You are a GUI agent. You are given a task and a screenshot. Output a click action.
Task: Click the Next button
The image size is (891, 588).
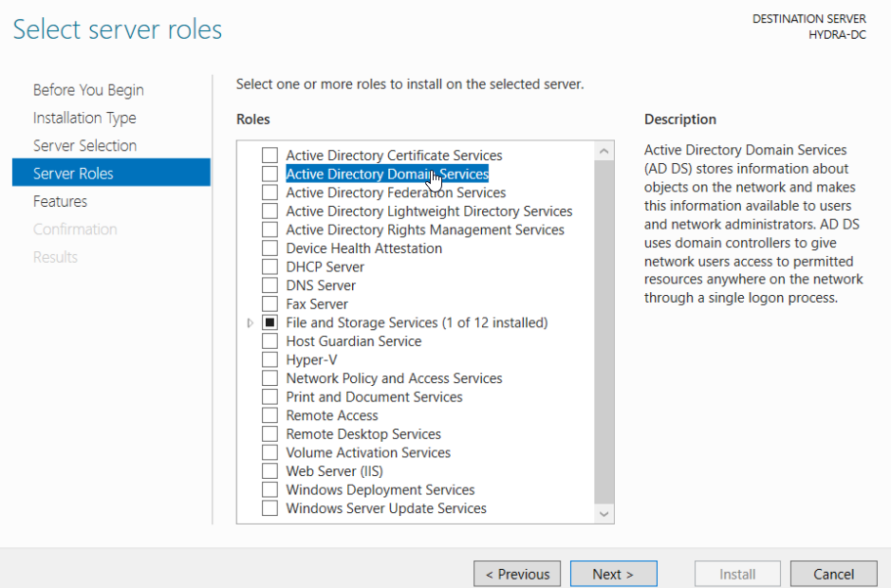point(613,574)
